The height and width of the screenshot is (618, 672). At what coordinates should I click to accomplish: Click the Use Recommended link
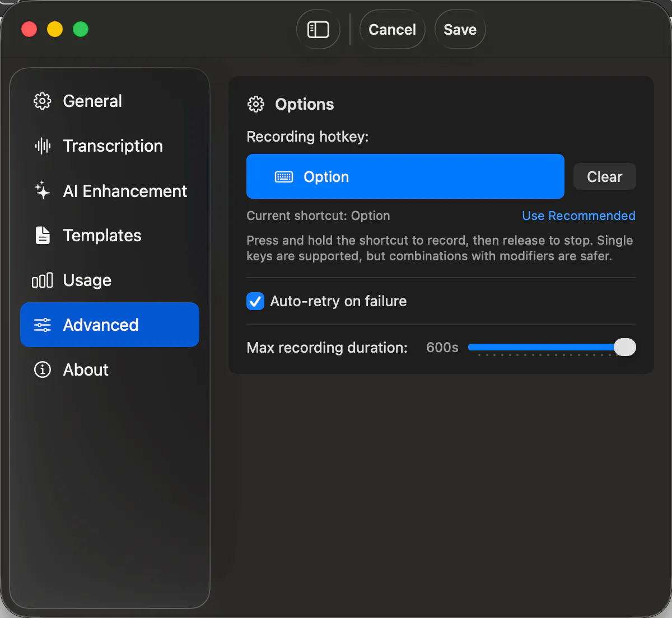pyautogui.click(x=578, y=216)
